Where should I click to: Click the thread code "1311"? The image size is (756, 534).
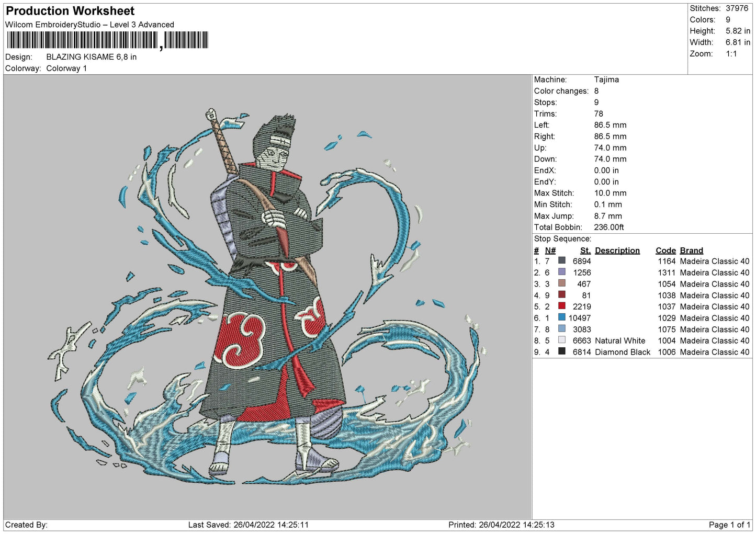[667, 273]
